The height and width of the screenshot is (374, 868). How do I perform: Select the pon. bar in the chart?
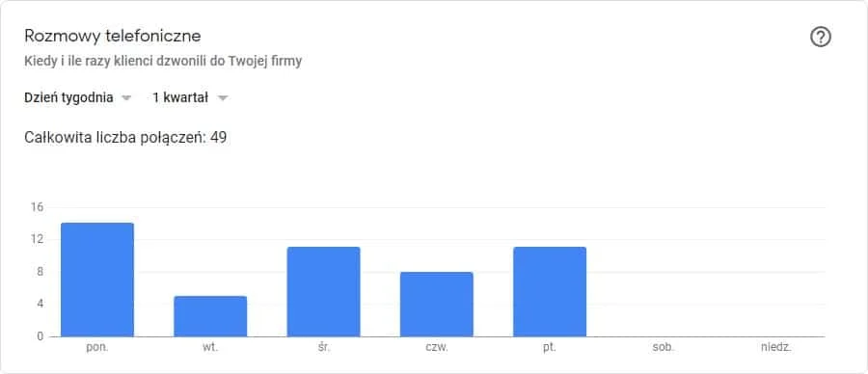(97, 280)
